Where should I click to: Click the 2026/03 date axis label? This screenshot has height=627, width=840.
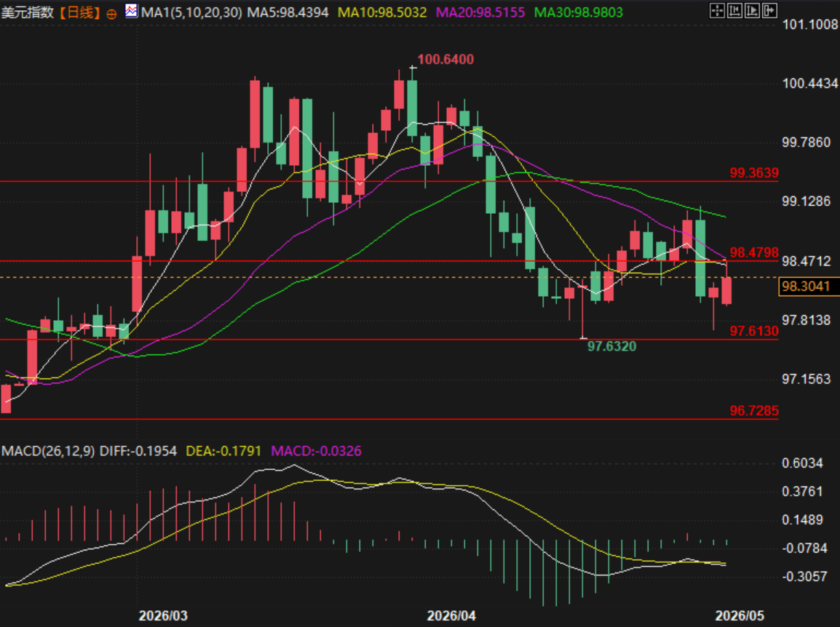163,616
